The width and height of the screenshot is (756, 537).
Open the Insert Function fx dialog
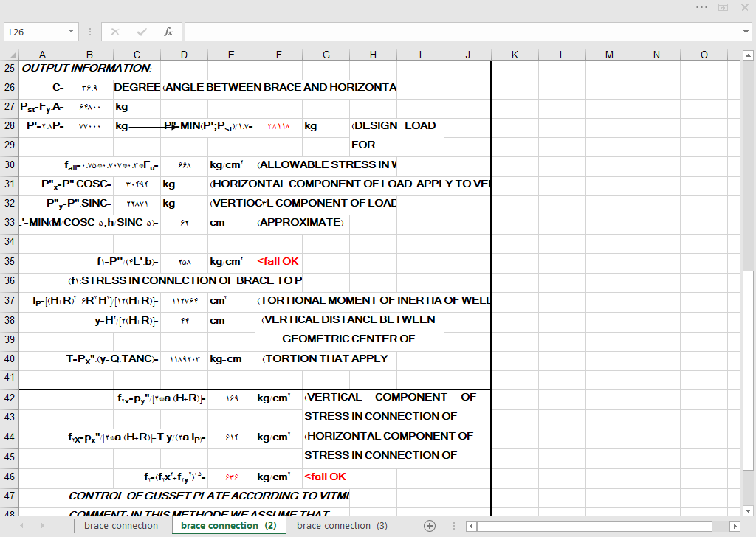(168, 32)
